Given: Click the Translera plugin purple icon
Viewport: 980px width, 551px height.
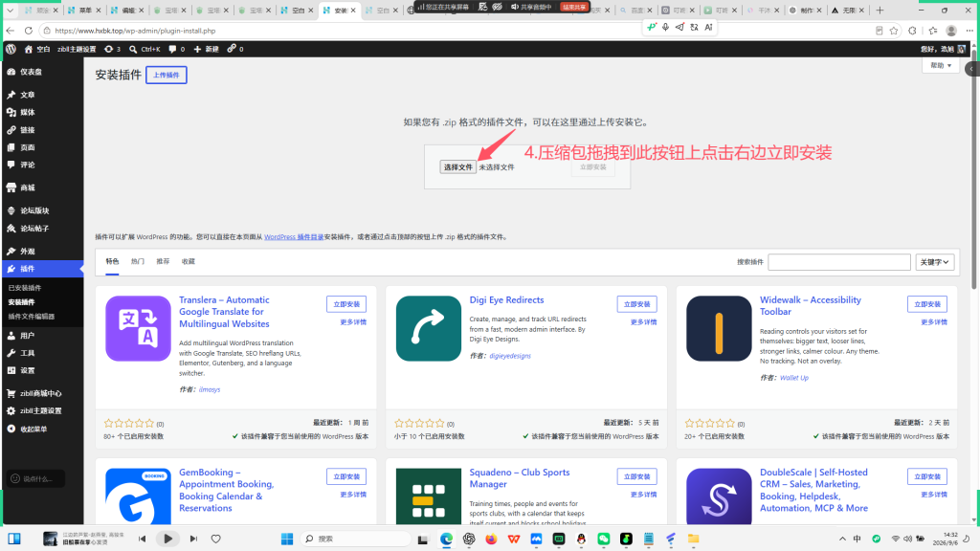Looking at the screenshot, I should pos(138,329).
